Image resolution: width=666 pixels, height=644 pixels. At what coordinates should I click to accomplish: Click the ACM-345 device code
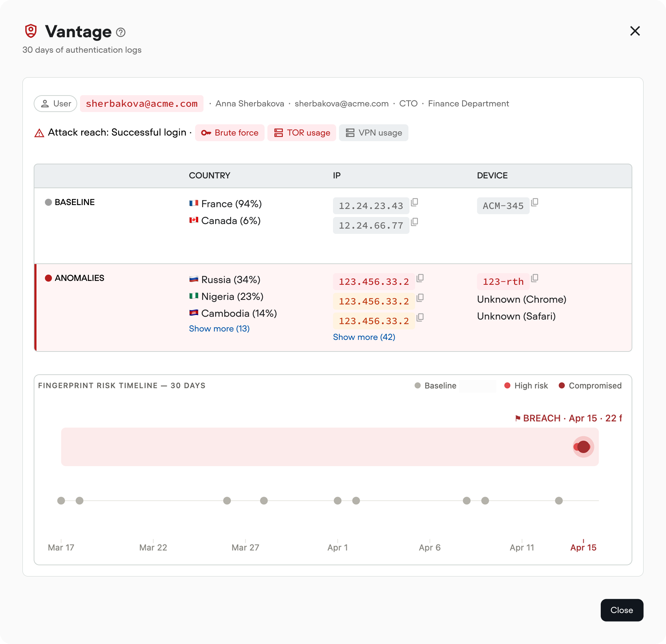coord(503,206)
